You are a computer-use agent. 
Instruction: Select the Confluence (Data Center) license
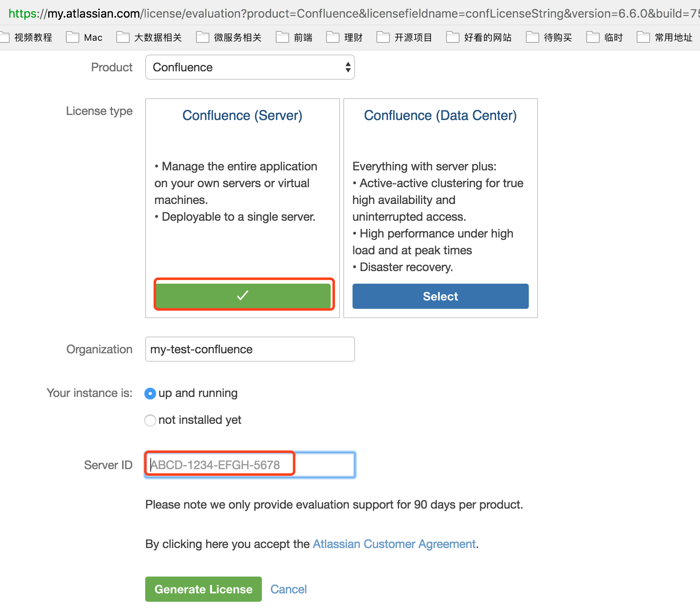tap(440, 296)
